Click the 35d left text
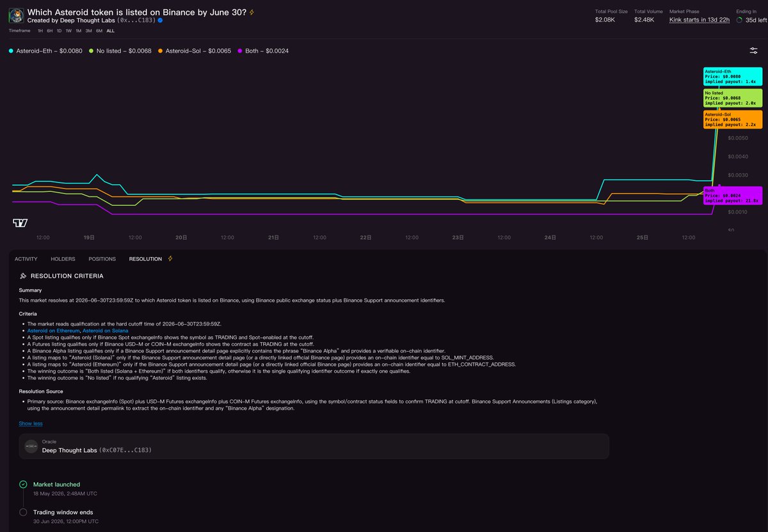 [756, 20]
